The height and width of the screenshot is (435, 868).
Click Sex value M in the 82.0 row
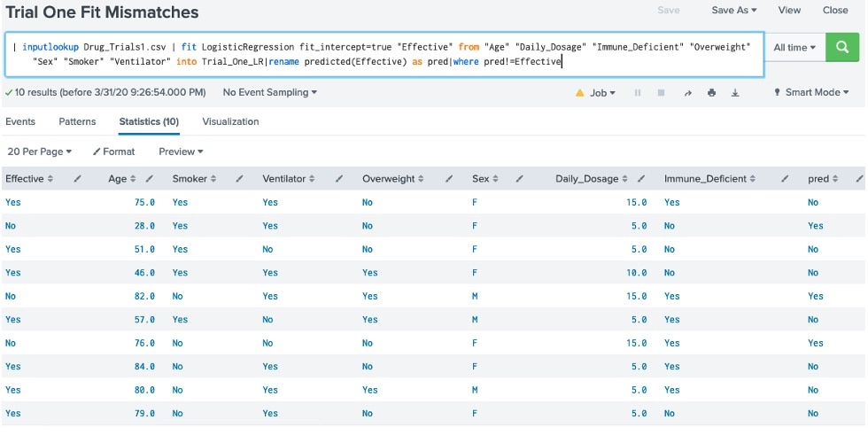(475, 296)
